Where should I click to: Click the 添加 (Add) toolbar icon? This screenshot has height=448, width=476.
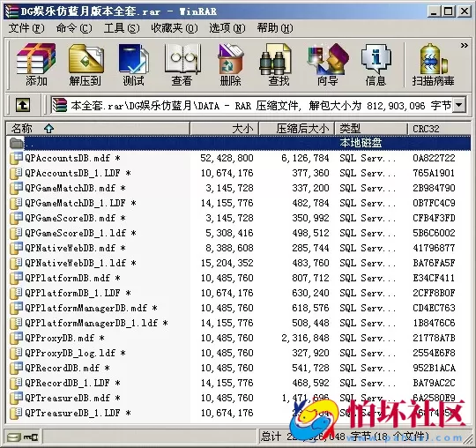[x=36, y=64]
